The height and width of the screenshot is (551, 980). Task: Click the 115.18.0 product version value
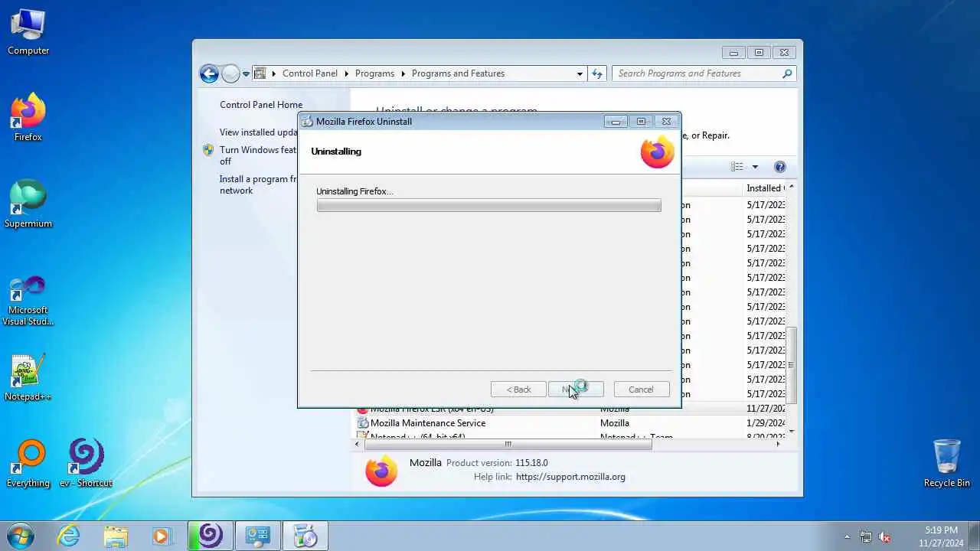(x=531, y=463)
